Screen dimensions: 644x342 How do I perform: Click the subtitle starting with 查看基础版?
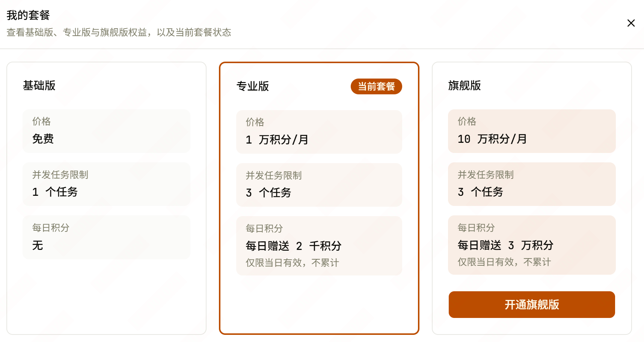[119, 32]
